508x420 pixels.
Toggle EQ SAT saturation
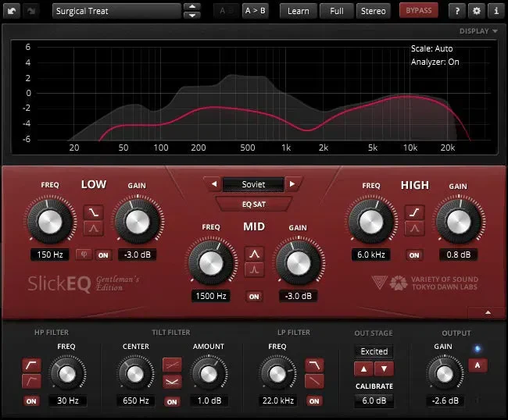254,205
